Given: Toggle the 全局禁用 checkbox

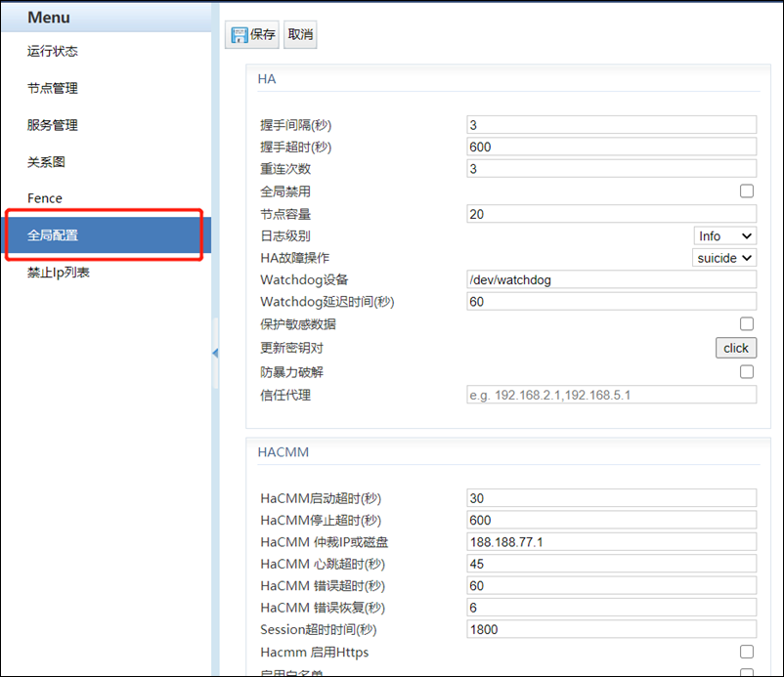Looking at the screenshot, I should click(747, 191).
